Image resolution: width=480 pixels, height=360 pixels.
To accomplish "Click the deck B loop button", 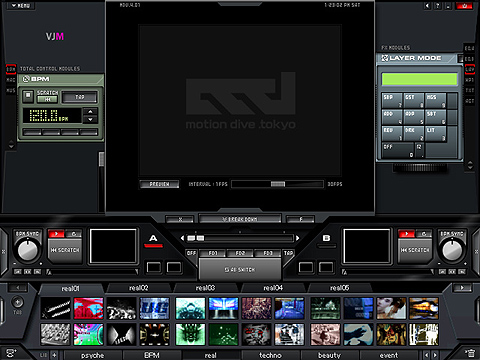I will [424, 234].
